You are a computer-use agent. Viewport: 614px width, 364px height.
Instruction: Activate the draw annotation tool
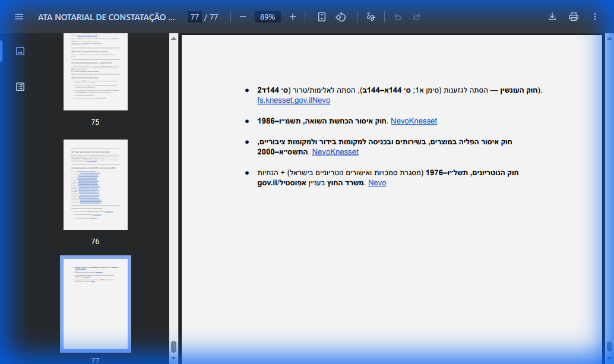[x=371, y=17]
